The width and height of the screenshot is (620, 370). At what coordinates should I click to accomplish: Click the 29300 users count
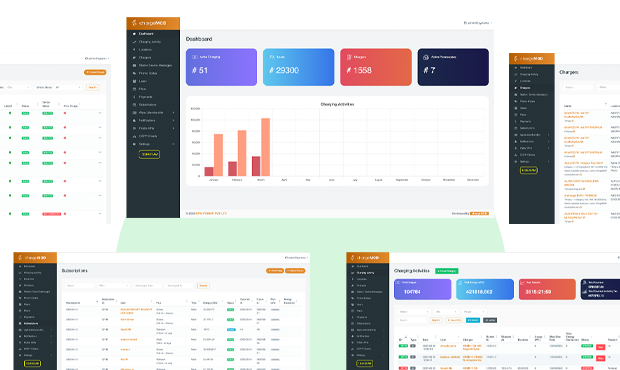(287, 70)
